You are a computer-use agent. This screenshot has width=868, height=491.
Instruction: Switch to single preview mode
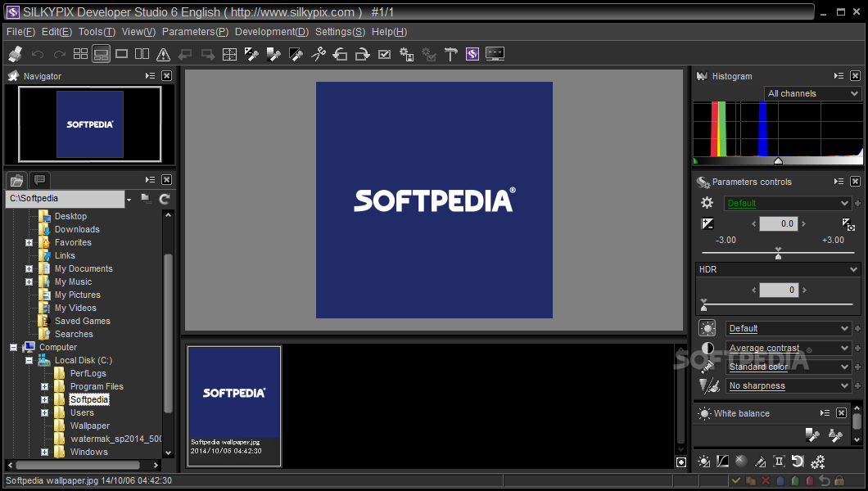click(x=121, y=54)
